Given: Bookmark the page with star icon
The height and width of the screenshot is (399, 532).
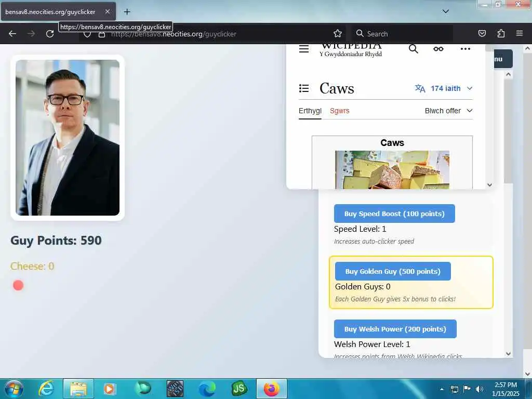Looking at the screenshot, I should [x=338, y=34].
